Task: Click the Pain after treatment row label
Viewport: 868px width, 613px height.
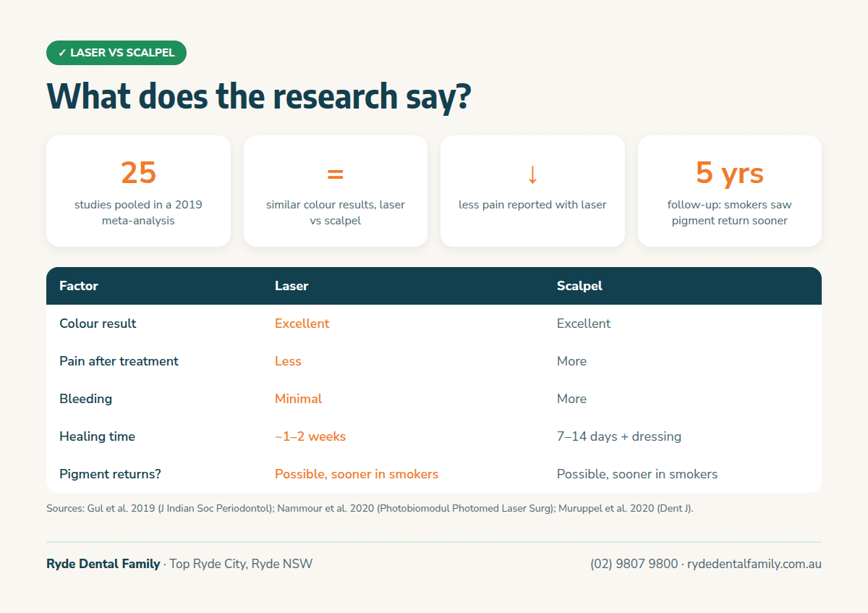Action: pyautogui.click(x=119, y=361)
